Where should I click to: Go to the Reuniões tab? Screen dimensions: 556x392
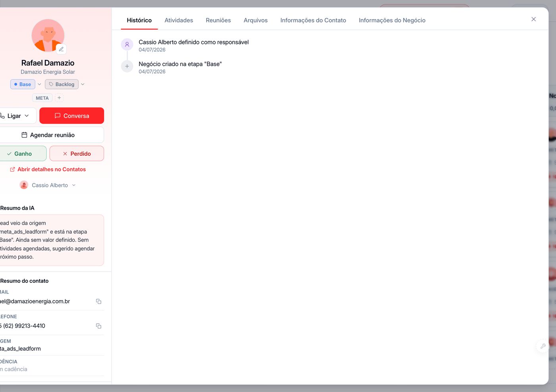click(x=218, y=20)
